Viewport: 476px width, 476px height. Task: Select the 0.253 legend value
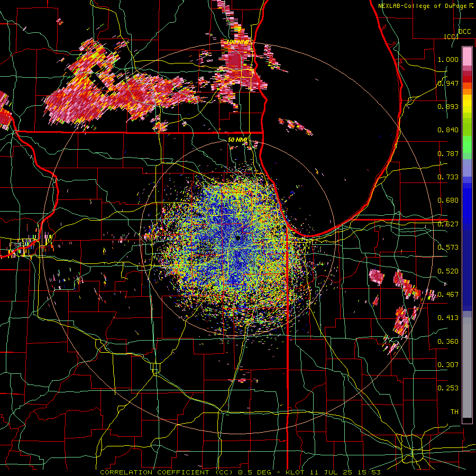pyautogui.click(x=448, y=388)
